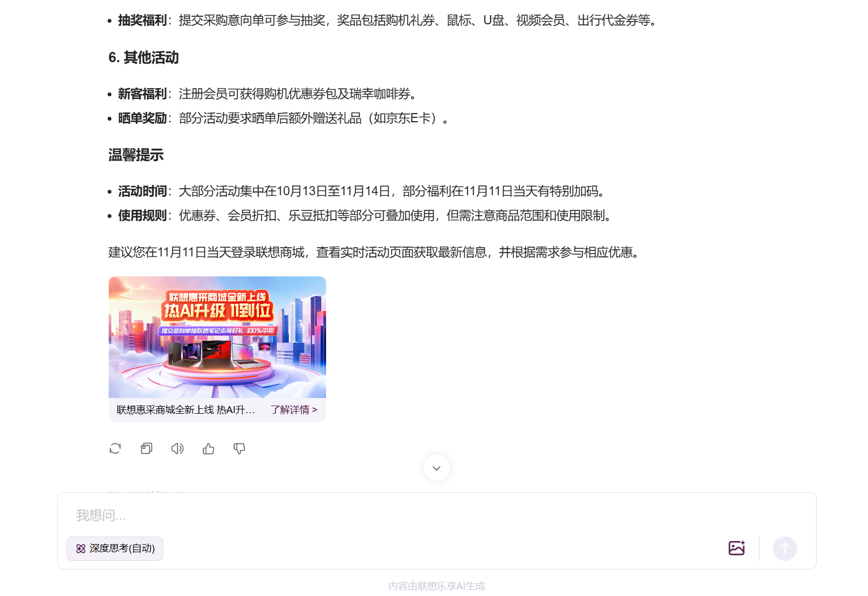Copy the response text

[x=146, y=448]
